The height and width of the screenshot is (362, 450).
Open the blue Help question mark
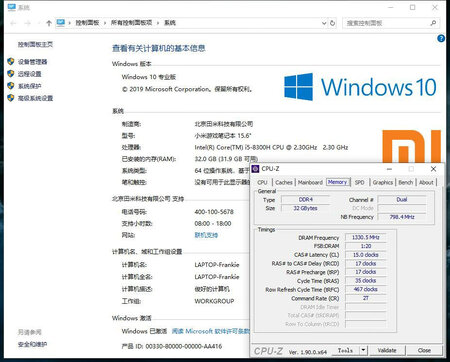point(441,38)
